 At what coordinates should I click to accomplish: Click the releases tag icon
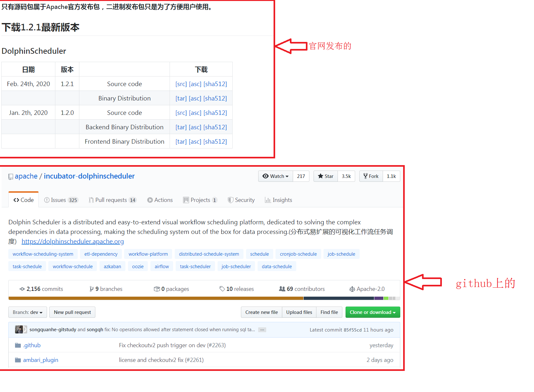point(222,289)
